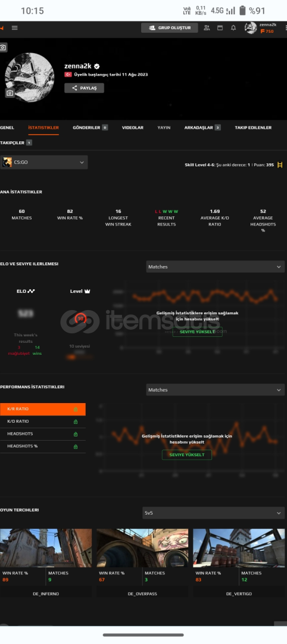
Task: Select the K/D RATIO stat row
Action: coord(43,422)
